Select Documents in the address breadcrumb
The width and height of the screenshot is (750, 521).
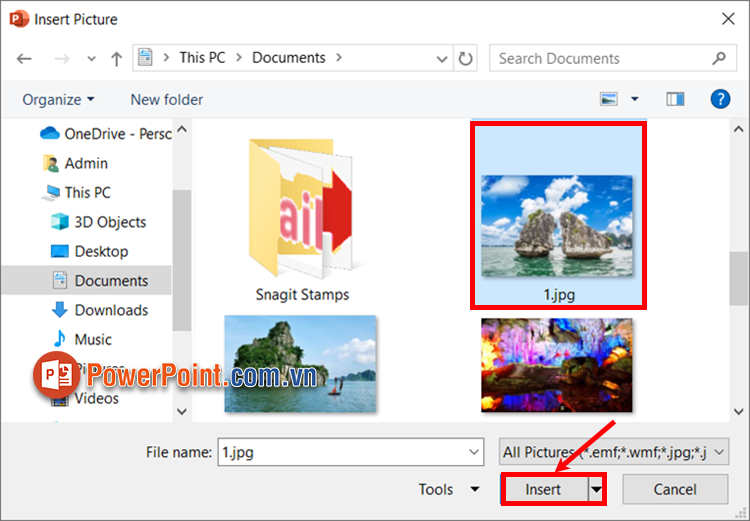point(288,57)
